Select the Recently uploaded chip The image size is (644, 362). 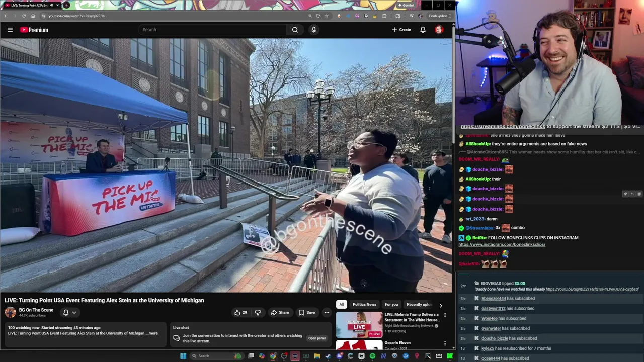click(419, 304)
